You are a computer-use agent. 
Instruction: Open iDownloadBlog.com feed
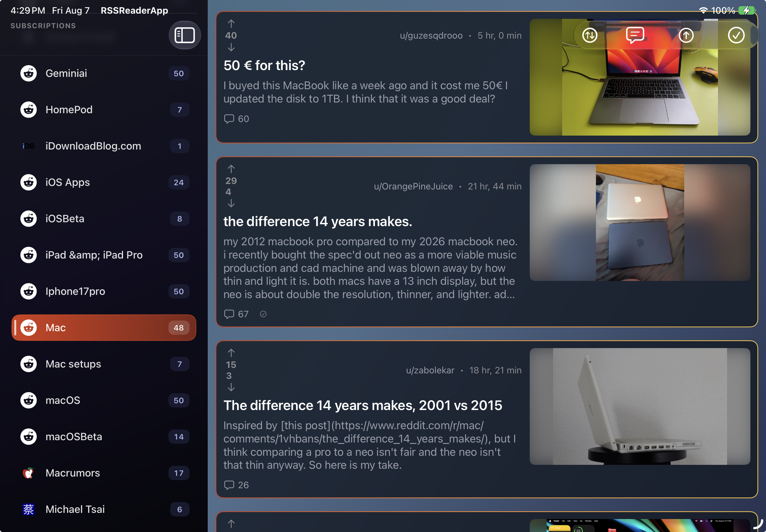coord(104,146)
